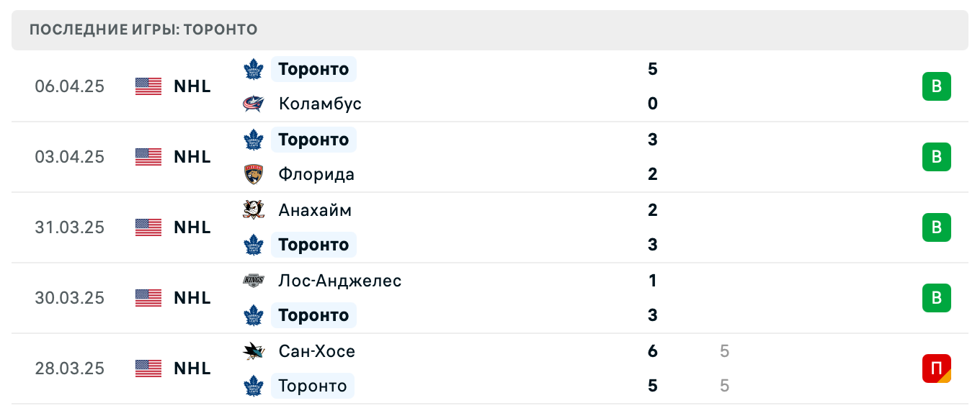Viewport: 980px width, 416px height.
Task: Open the Коламбус team page
Action: pos(320,104)
